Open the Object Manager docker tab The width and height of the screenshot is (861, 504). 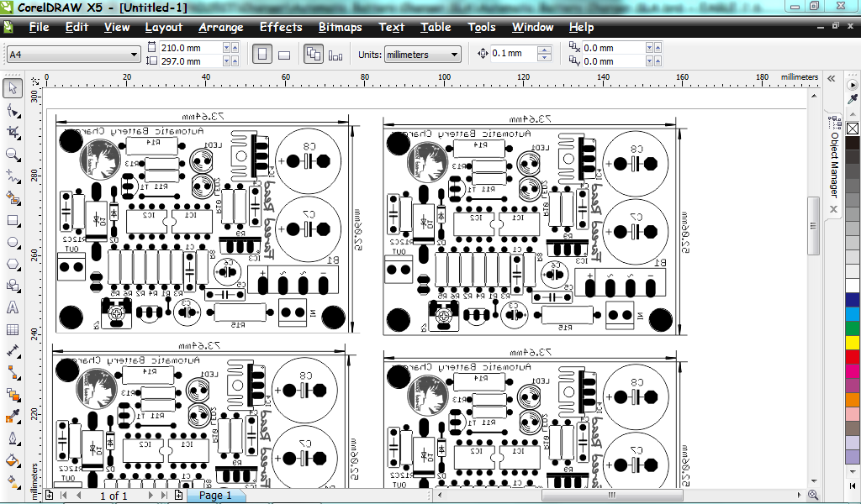point(835,165)
